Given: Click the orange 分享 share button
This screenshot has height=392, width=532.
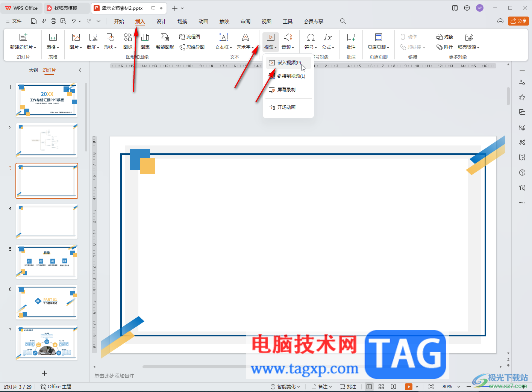Looking at the screenshot, I should point(518,21).
